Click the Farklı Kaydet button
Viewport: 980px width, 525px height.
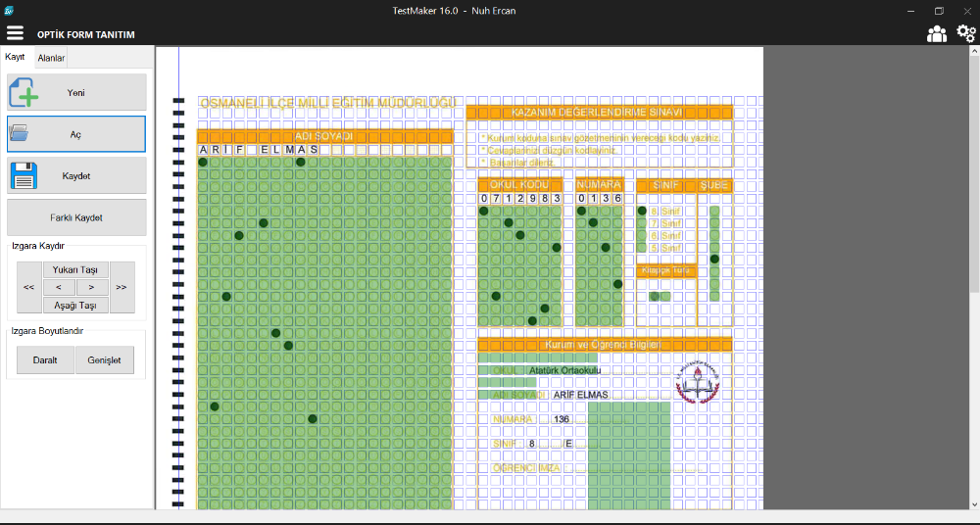coord(76,217)
